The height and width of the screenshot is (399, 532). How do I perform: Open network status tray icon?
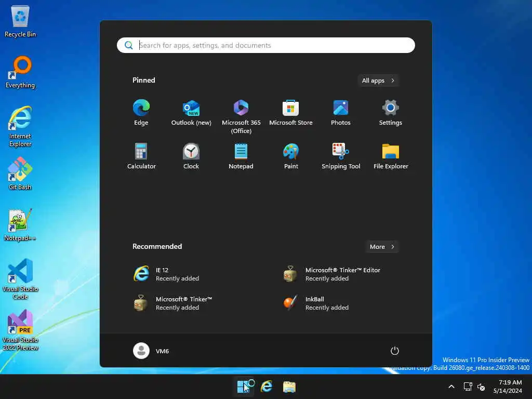(x=468, y=387)
